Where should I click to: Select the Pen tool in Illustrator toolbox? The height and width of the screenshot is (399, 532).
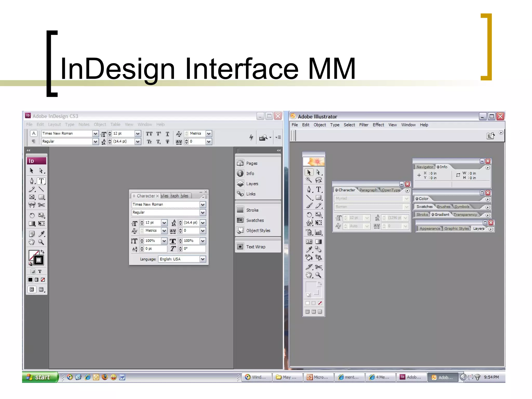[x=309, y=189]
